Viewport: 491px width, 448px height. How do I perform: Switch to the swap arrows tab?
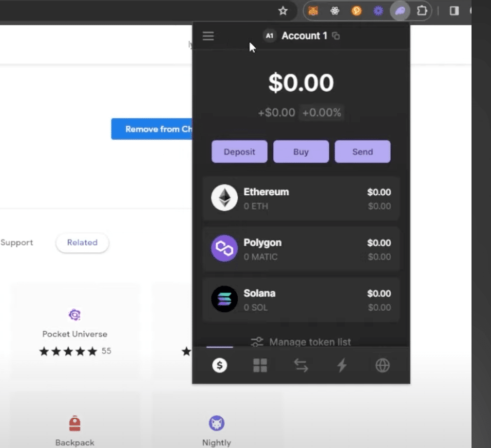[301, 365]
